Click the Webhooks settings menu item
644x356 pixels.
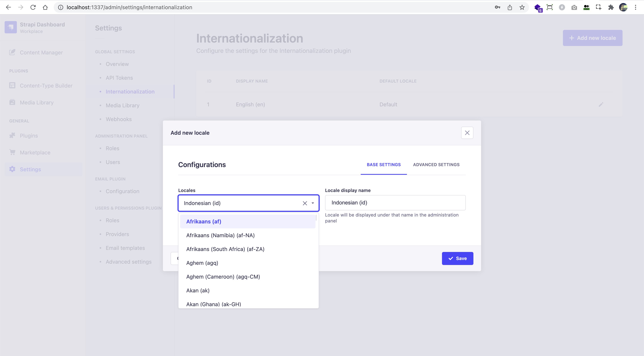[x=118, y=119]
